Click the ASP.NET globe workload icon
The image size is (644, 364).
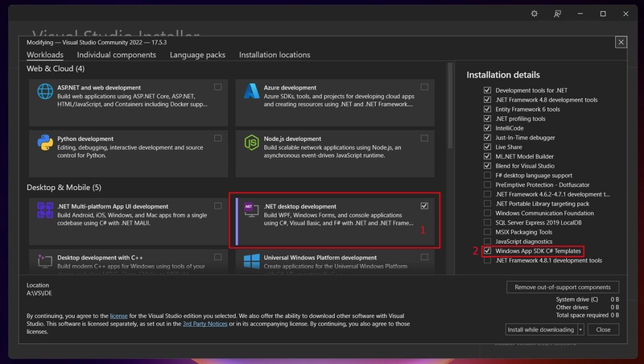point(45,91)
